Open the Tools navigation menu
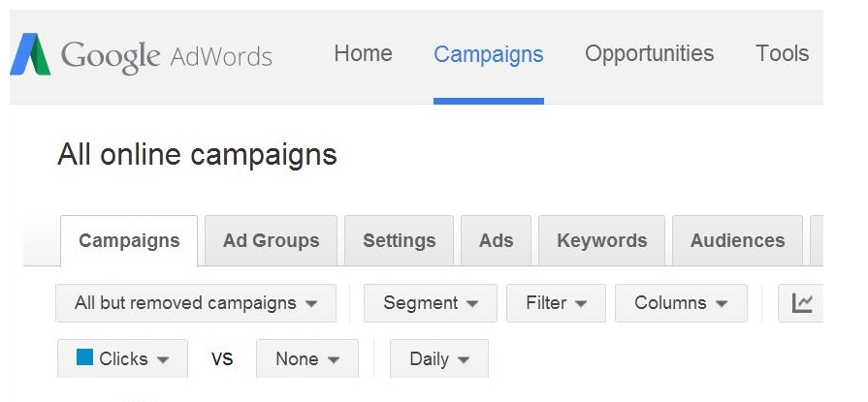Screen dimensions: 868x402 pos(782,54)
